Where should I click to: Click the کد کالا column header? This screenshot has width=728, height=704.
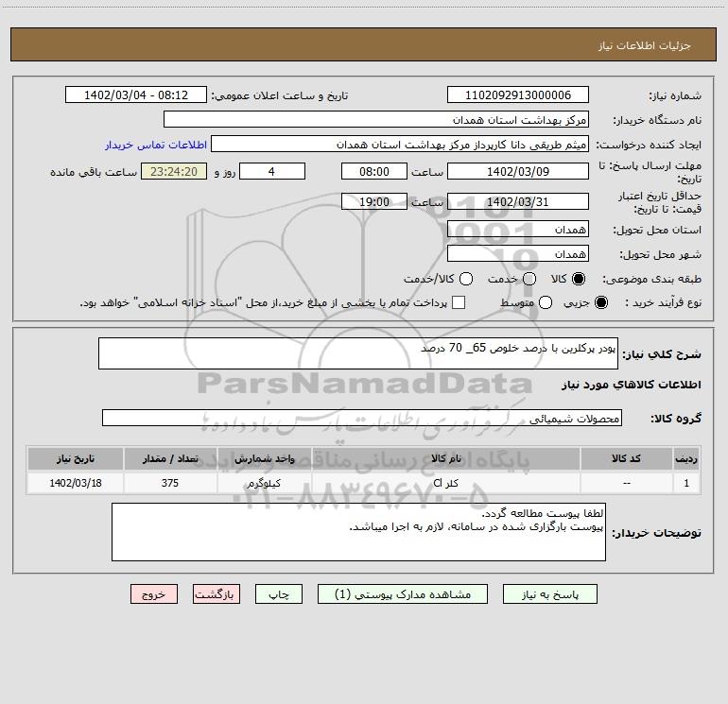(x=626, y=458)
